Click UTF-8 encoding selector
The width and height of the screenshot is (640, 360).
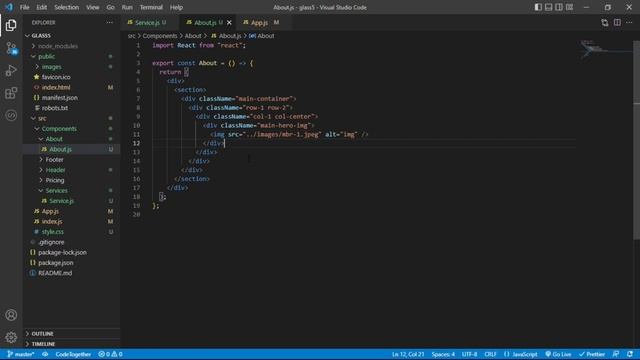click(x=469, y=354)
